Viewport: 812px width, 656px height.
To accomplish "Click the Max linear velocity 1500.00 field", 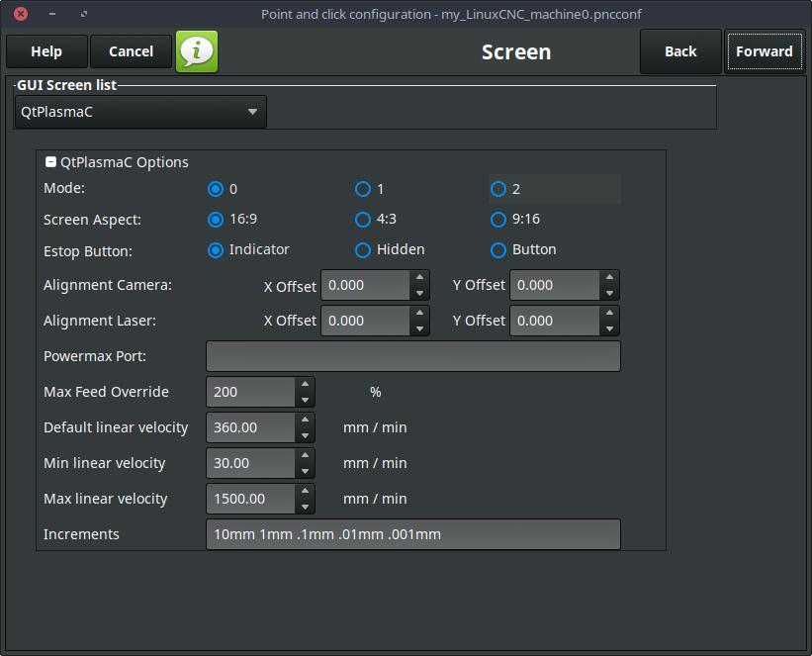I will 251,499.
